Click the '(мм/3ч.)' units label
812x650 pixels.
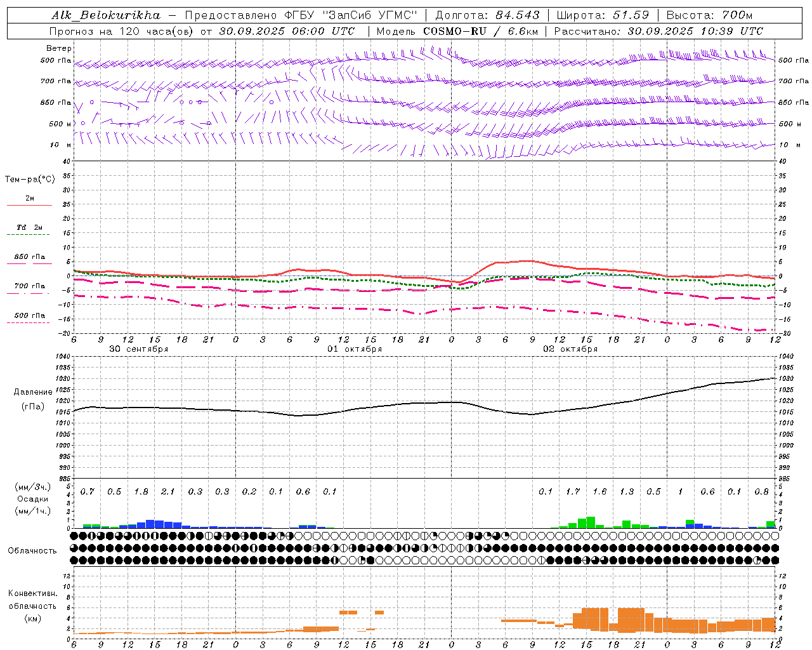pos(33,487)
